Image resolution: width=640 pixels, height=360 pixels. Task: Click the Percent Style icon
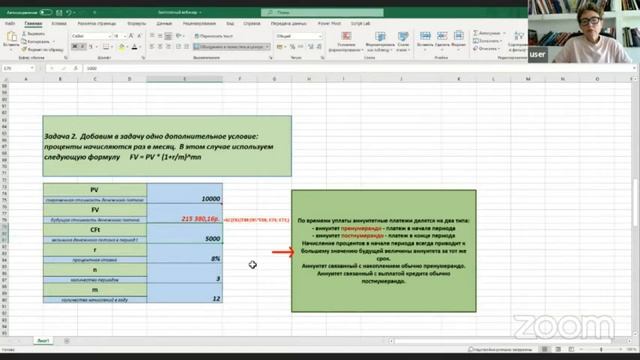tap(292, 47)
